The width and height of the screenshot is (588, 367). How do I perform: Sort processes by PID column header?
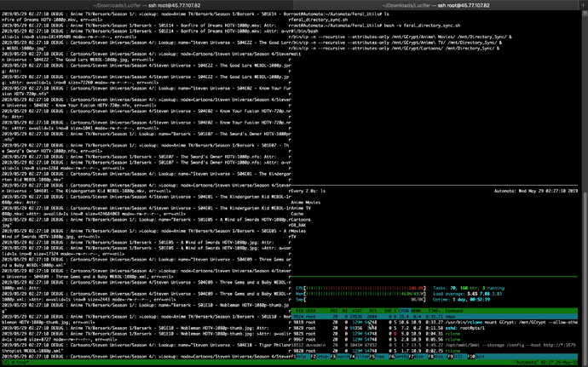tap(299, 312)
